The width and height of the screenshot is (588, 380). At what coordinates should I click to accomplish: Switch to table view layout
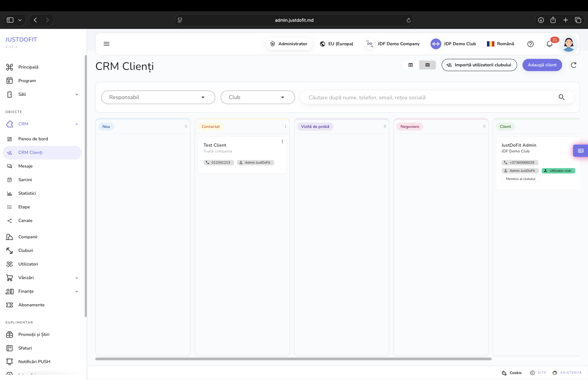tap(411, 65)
